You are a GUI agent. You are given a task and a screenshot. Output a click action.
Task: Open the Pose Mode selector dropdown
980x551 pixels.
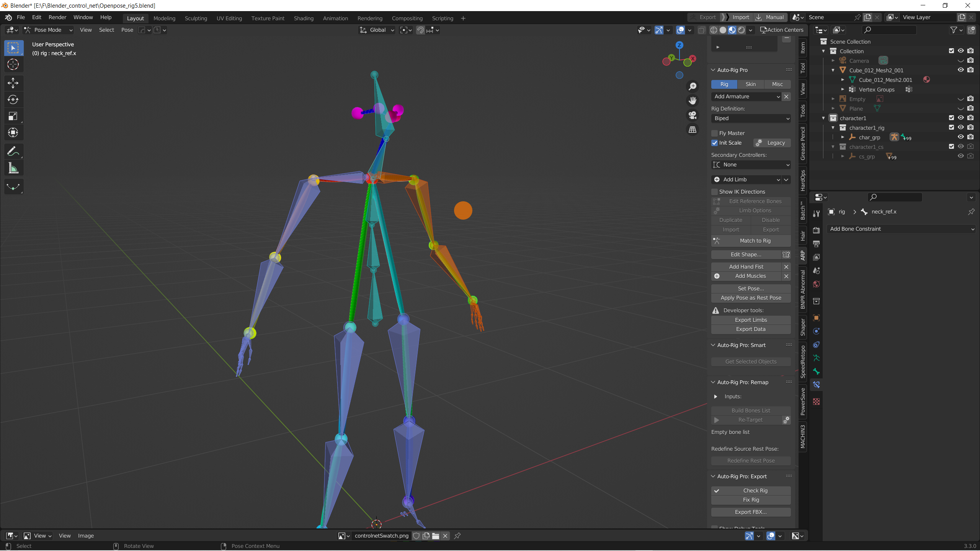coord(48,30)
